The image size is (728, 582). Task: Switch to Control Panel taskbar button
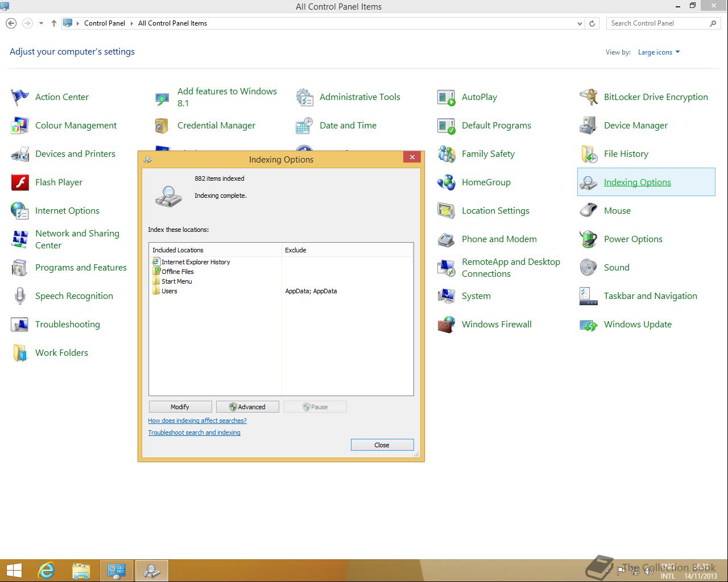[x=117, y=571]
